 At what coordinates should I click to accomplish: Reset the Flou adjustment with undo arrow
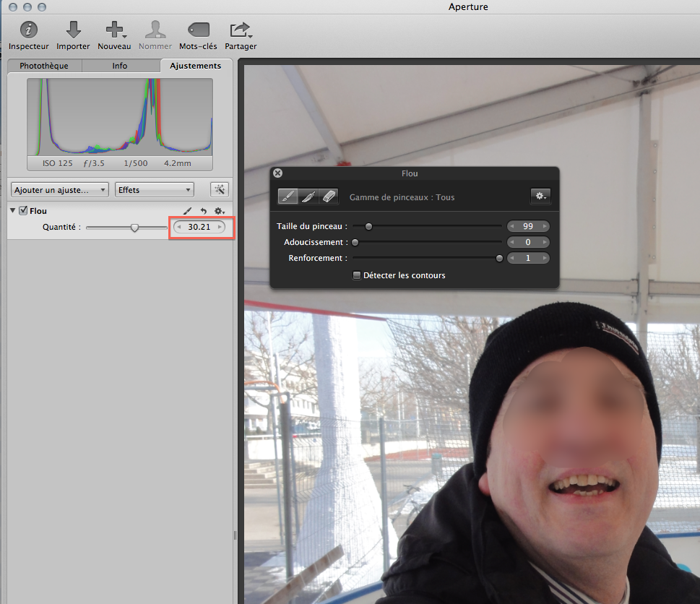click(x=203, y=211)
